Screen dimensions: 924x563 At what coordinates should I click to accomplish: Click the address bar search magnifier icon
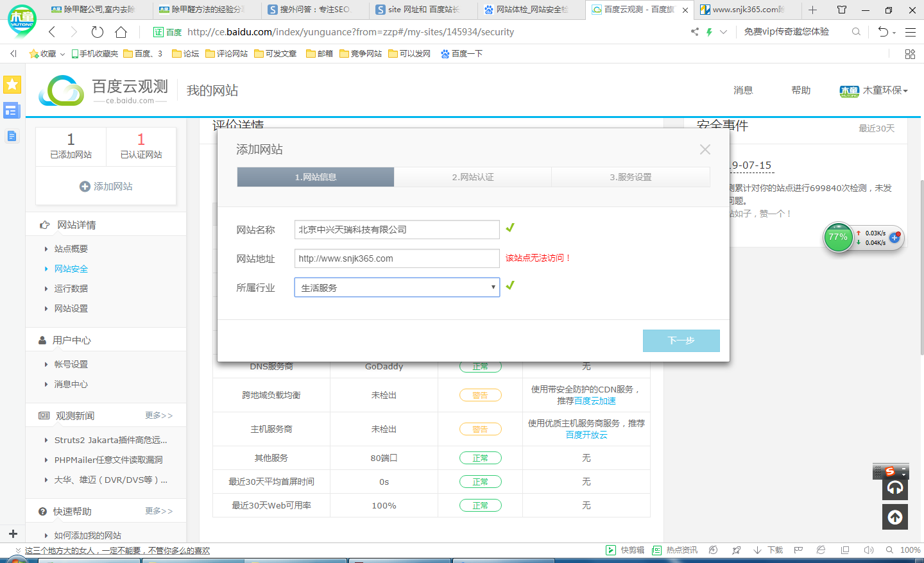pyautogui.click(x=856, y=31)
